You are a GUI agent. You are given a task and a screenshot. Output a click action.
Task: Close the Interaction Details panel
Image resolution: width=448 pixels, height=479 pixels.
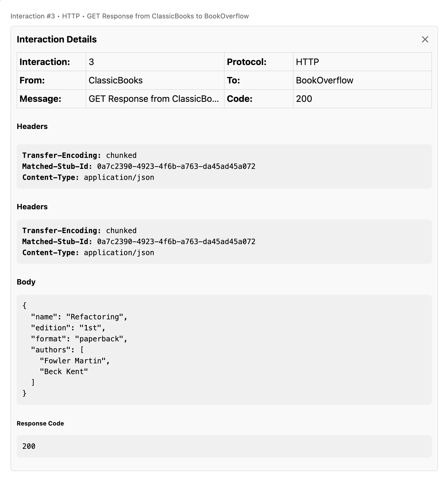[425, 39]
